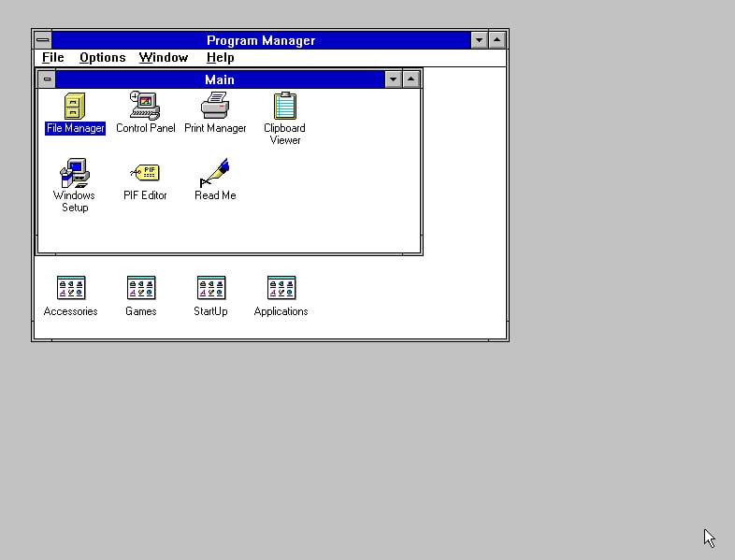This screenshot has height=560, width=735.
Task: Select the StartUp group icon
Action: pyautogui.click(x=211, y=288)
